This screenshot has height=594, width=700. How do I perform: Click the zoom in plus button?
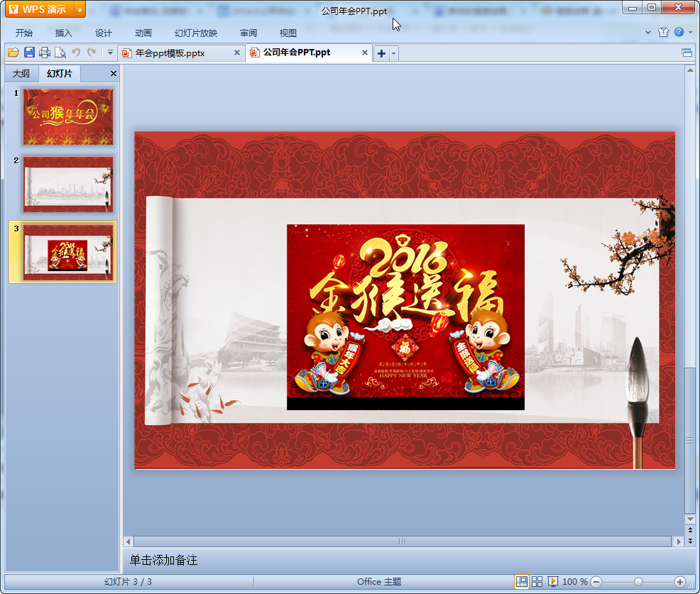point(680,581)
